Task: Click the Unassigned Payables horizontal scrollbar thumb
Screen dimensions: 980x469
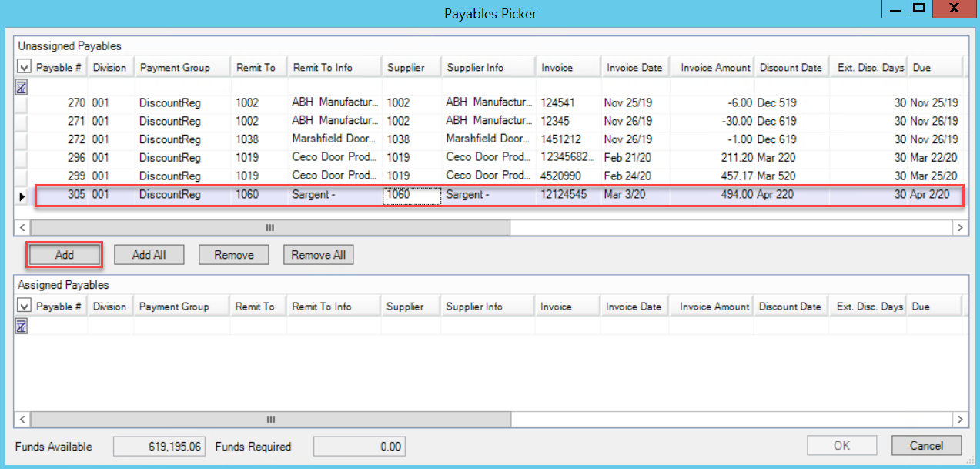Action: tap(269, 227)
